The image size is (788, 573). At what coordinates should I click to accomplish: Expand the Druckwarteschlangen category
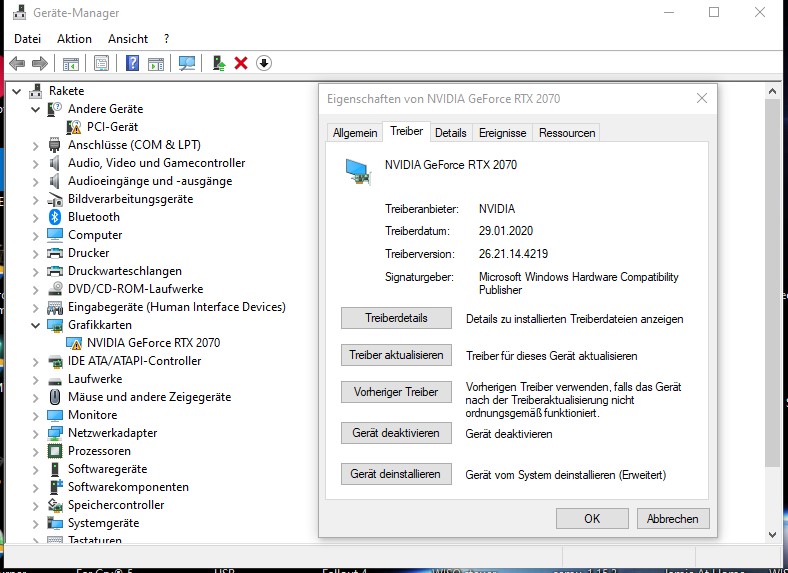[35, 272]
